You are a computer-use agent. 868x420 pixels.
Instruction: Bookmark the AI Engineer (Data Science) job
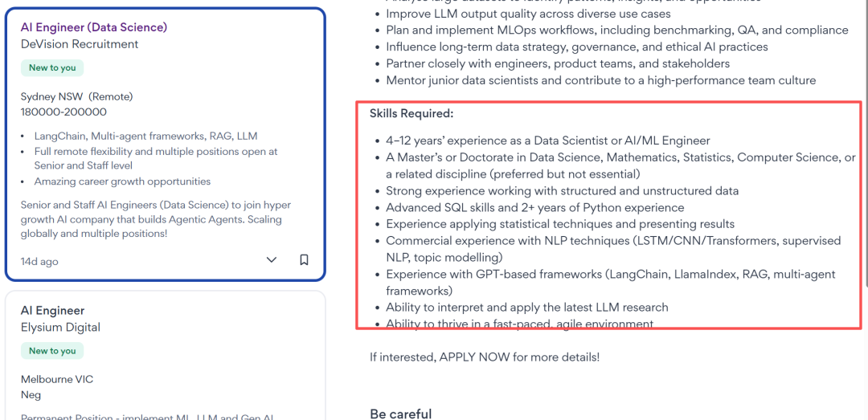click(x=304, y=260)
